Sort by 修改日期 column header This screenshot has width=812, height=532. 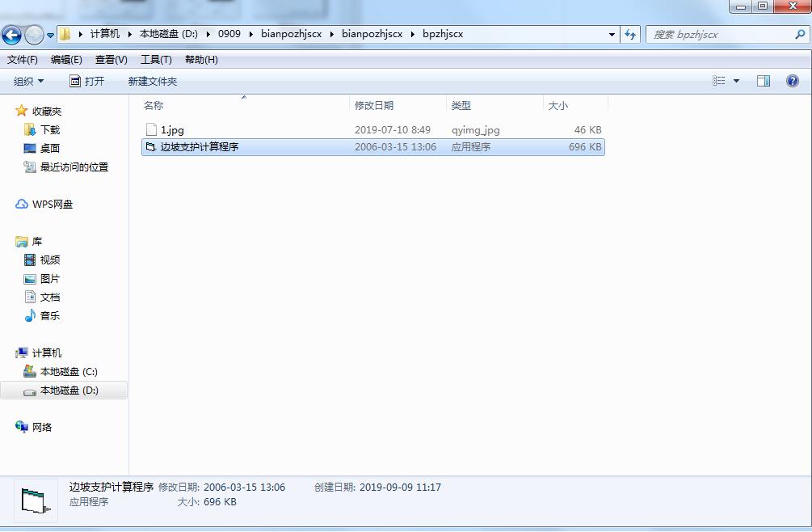[398, 105]
